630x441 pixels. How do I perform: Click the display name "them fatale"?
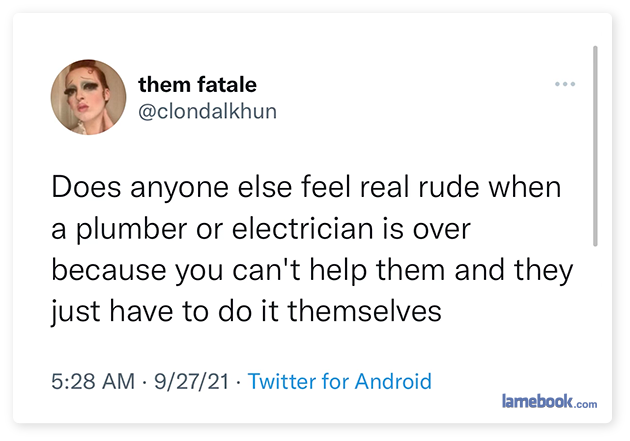click(199, 83)
